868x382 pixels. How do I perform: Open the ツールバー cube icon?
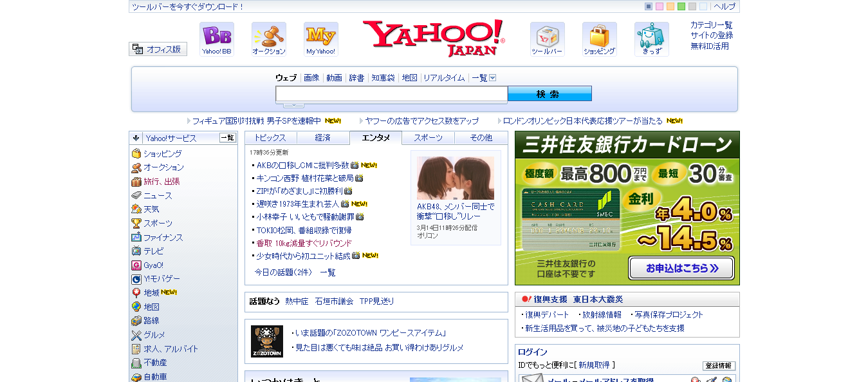pyautogui.click(x=548, y=39)
